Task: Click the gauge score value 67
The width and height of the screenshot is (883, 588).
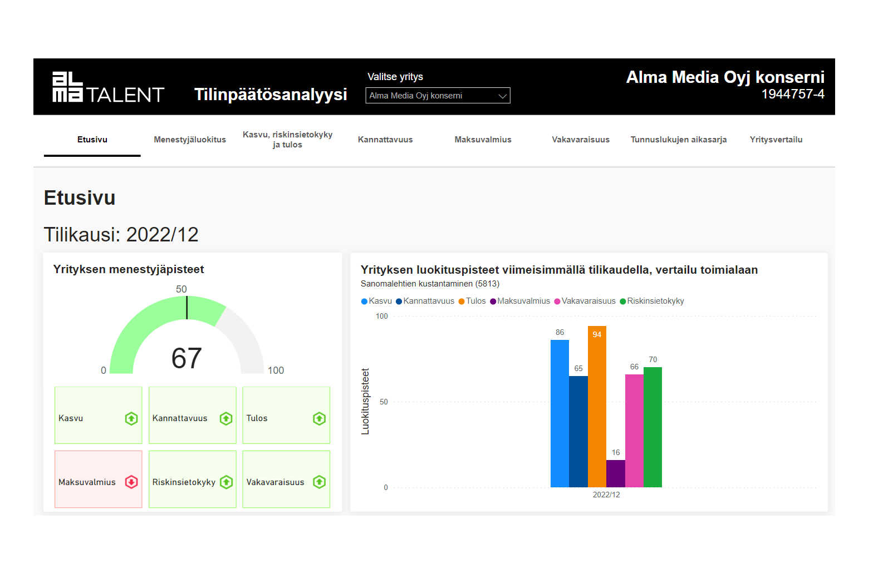Action: [x=187, y=358]
